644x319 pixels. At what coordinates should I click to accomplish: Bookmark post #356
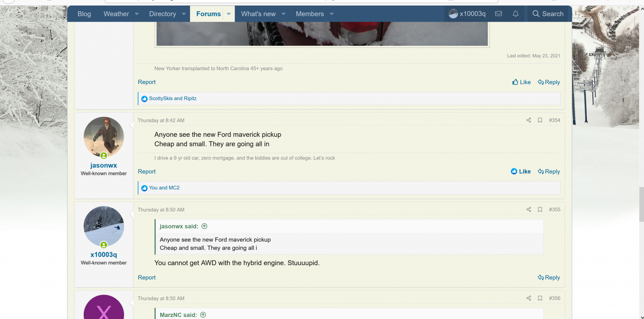point(540,298)
